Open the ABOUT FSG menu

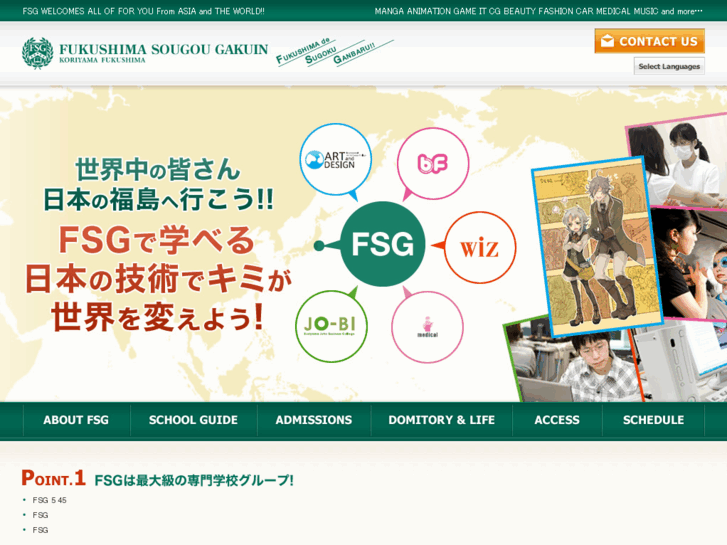[76, 420]
